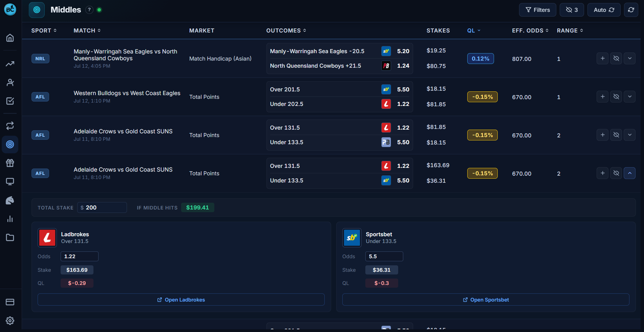644x332 pixels.
Task: Open Ladbrokes bookmaker link
Action: [181, 300]
